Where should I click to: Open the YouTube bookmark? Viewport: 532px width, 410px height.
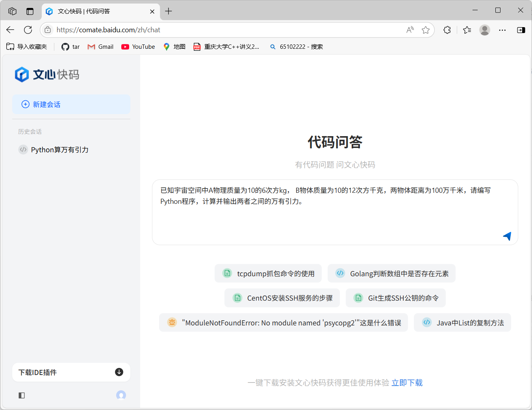click(x=138, y=46)
